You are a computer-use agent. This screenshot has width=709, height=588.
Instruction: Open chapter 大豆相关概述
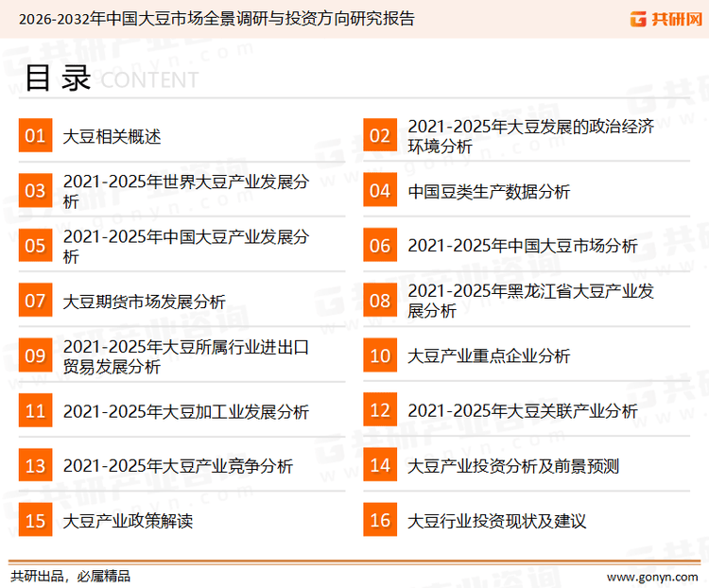click(x=112, y=136)
